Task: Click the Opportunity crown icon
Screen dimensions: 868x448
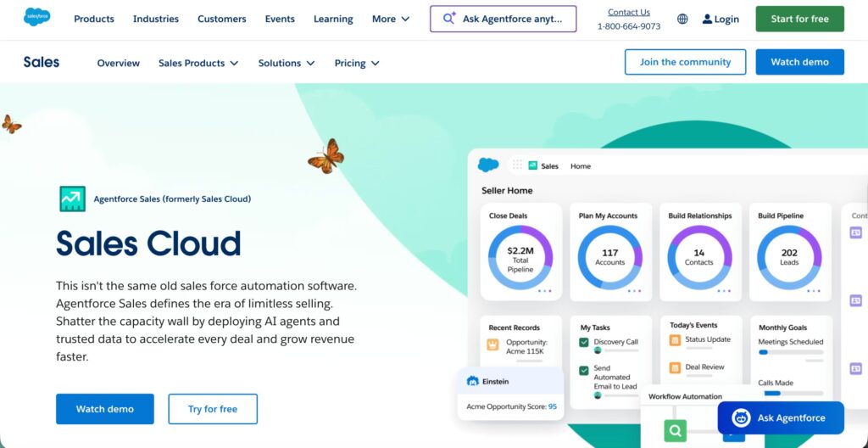Action: click(x=492, y=344)
